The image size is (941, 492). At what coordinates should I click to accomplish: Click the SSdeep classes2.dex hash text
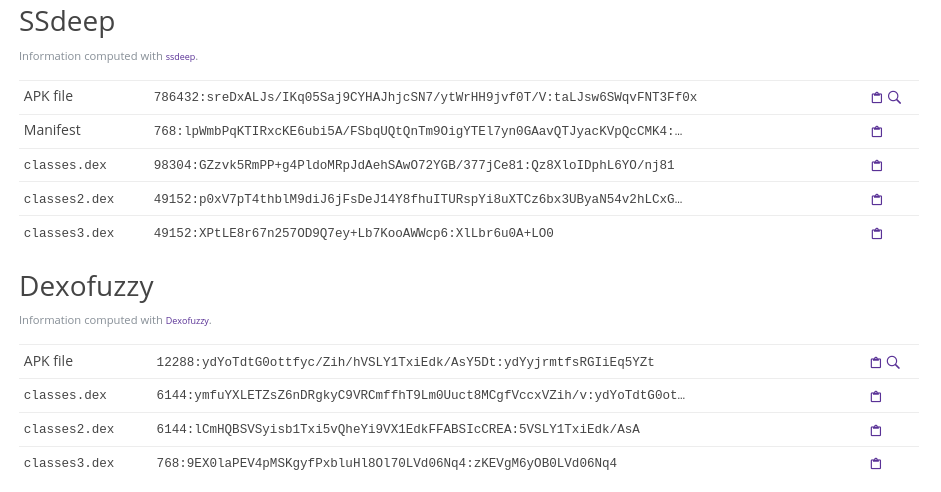pos(418,200)
